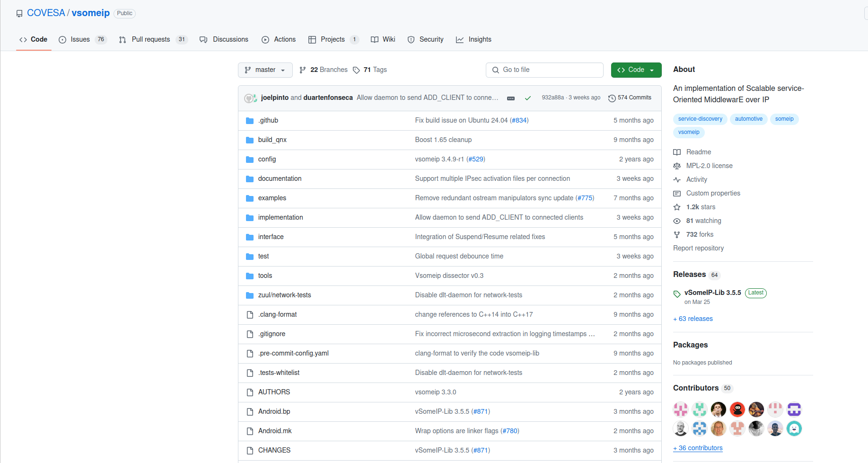Screen dimensions: 868x463
Task: Open the .pre-commit-config.yaml file
Action: coord(293,354)
